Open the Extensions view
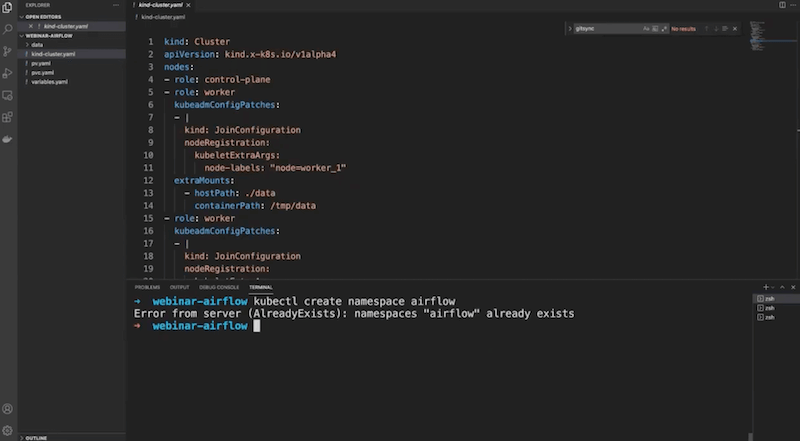Viewport: 800px width, 441px height. (8, 117)
